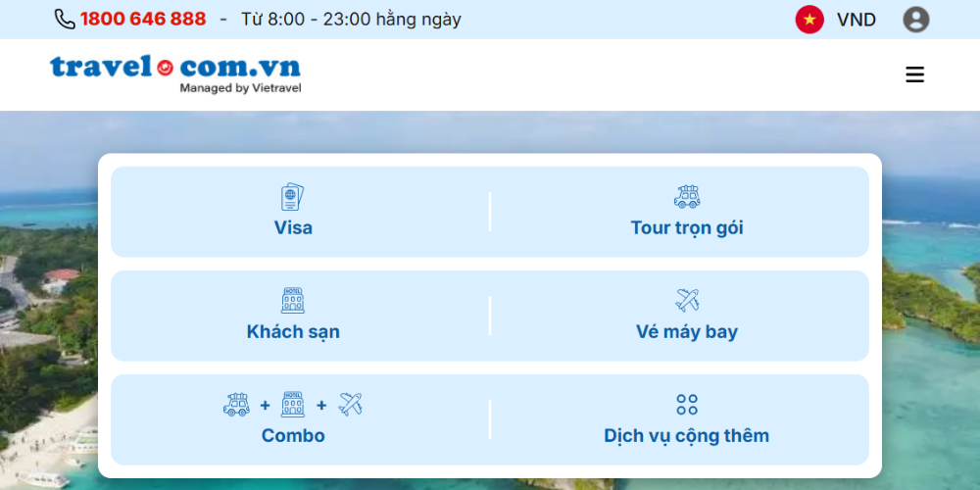Open the VND currency selector
Image resolution: width=980 pixels, height=490 pixels.
856,20
